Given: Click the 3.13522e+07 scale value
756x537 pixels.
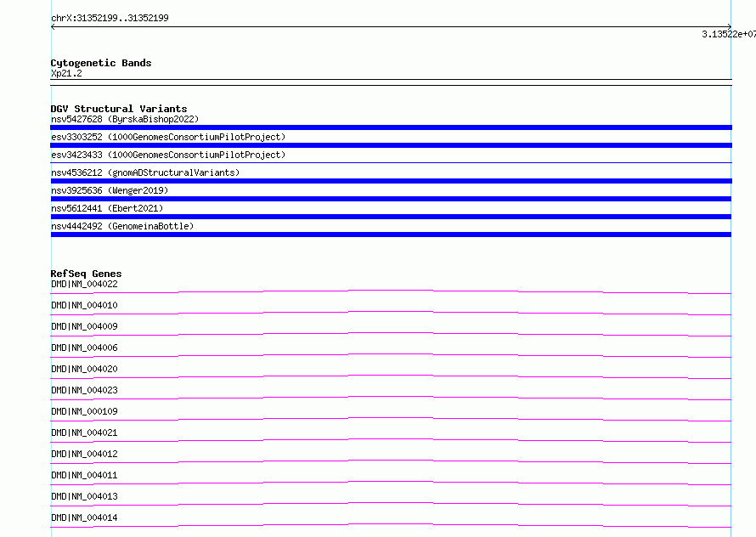Looking at the screenshot, I should coord(729,34).
